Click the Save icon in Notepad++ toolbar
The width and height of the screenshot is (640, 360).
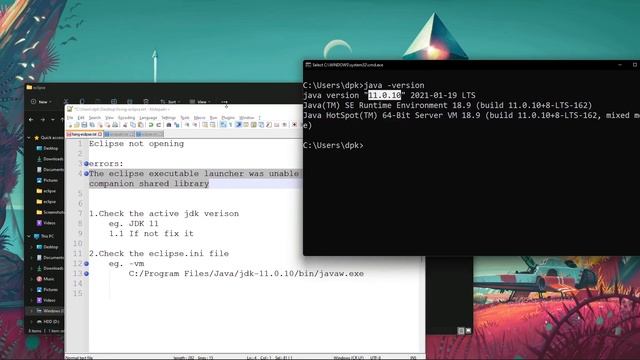(84, 125)
